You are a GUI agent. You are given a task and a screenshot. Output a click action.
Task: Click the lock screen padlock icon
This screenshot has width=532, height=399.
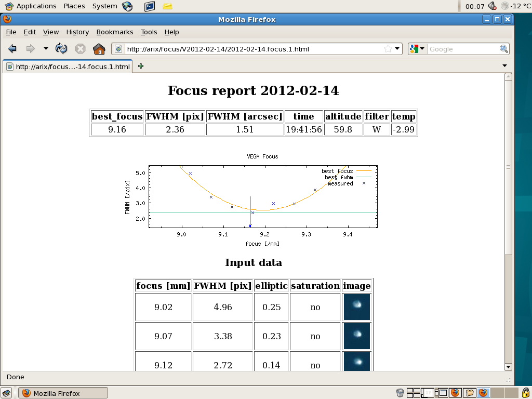pyautogui.click(x=526, y=393)
